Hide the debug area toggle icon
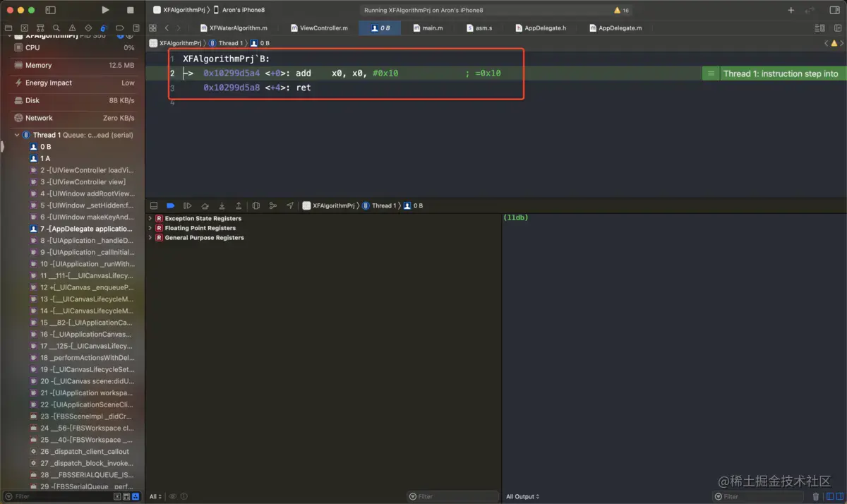 click(x=153, y=205)
